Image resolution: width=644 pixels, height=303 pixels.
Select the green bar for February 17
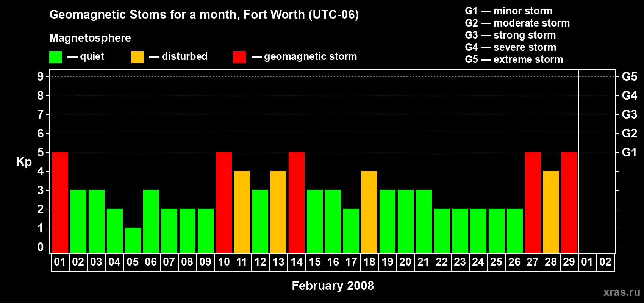click(x=351, y=231)
